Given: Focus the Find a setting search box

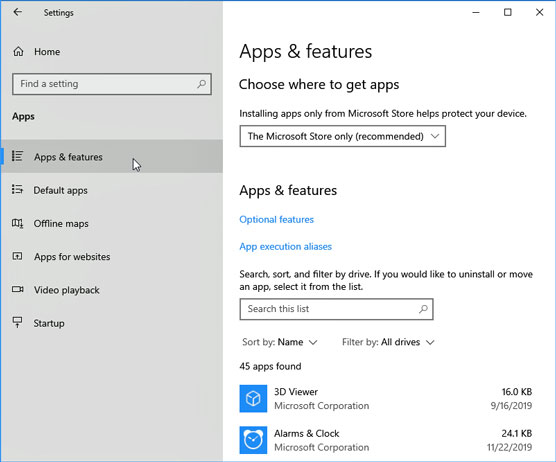Looking at the screenshot, I should tap(112, 84).
